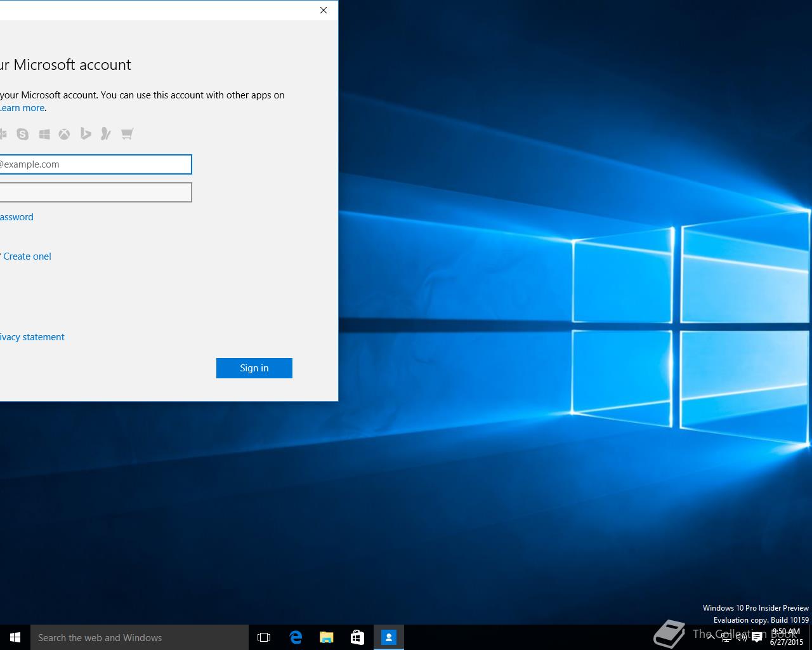Launch Microsoft Edge from the taskbar
The height and width of the screenshot is (650, 812).
tap(296, 637)
